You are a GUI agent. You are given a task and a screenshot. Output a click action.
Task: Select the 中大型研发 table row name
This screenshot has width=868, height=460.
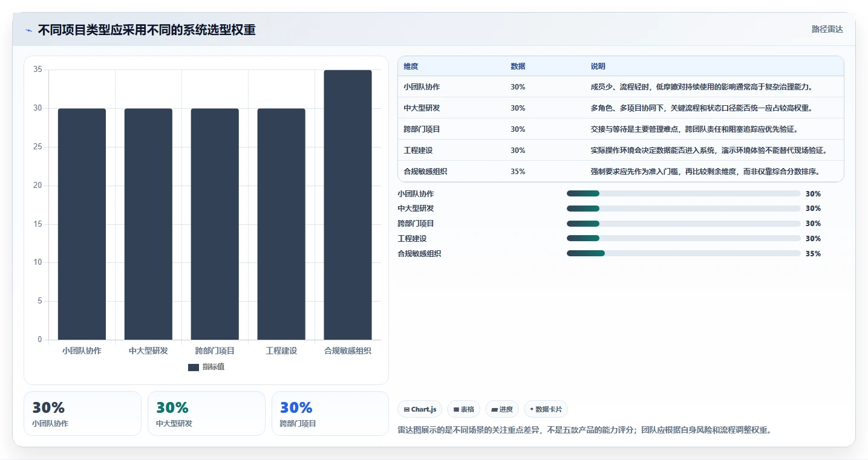(422, 108)
